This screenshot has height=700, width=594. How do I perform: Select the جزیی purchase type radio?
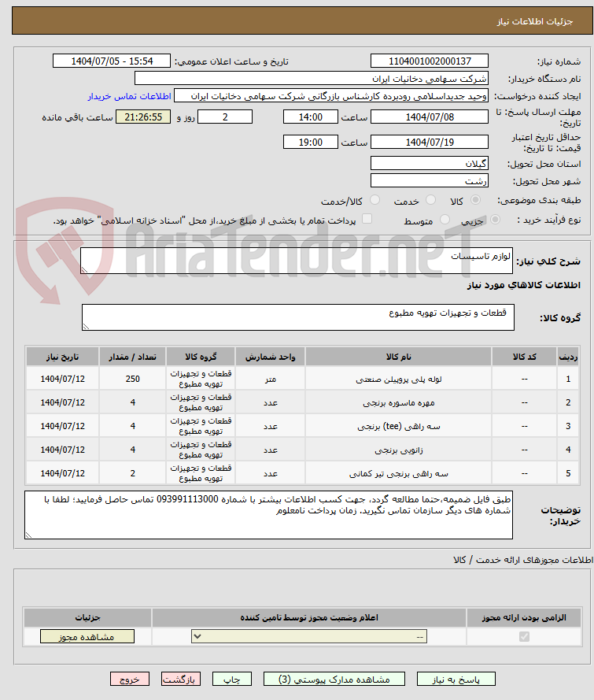point(495,220)
